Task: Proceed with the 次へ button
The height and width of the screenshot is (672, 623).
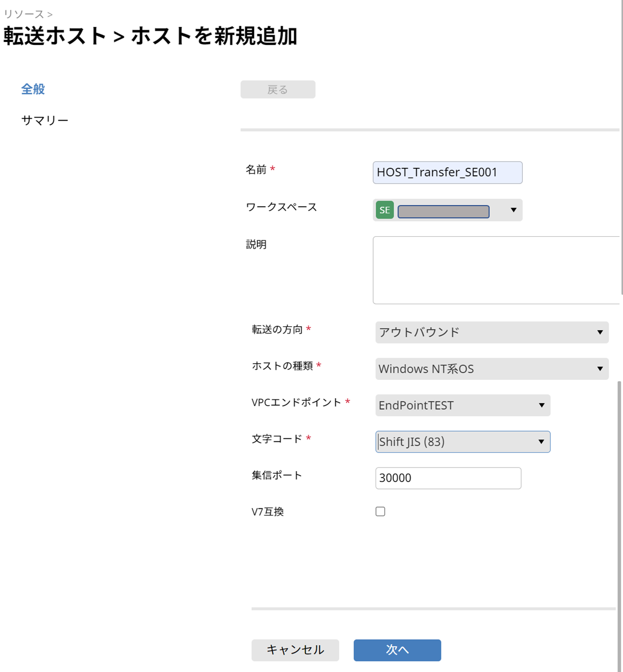Action: [397, 650]
